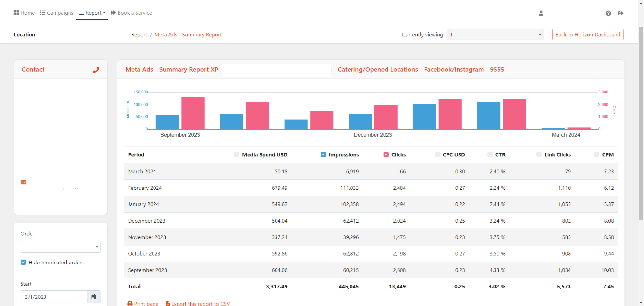
Task: Click the Home grid icon
Action: pyautogui.click(x=16, y=13)
